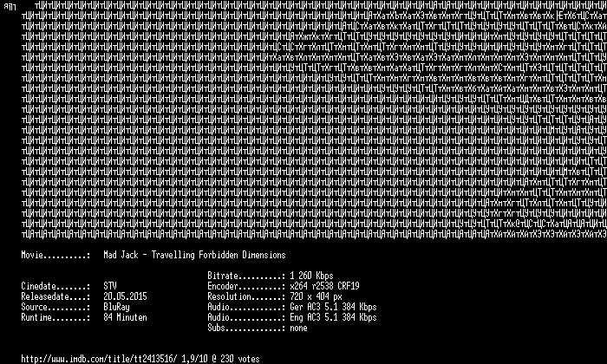The image size is (607, 364).
Task: Click the small glyphs in top-left corner
Action: pos(10,7)
